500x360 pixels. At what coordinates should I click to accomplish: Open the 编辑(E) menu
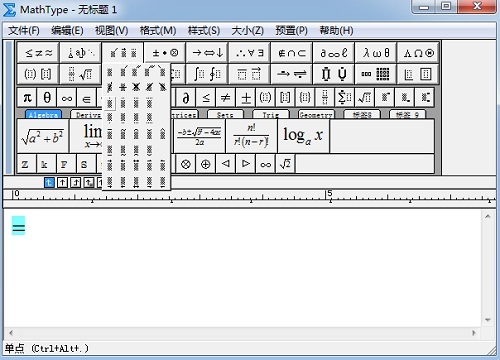tap(67, 31)
